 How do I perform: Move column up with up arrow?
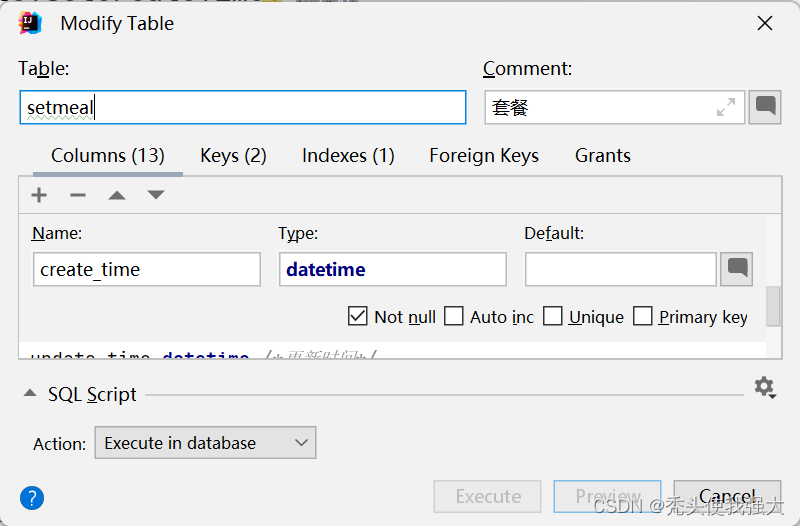[117, 195]
